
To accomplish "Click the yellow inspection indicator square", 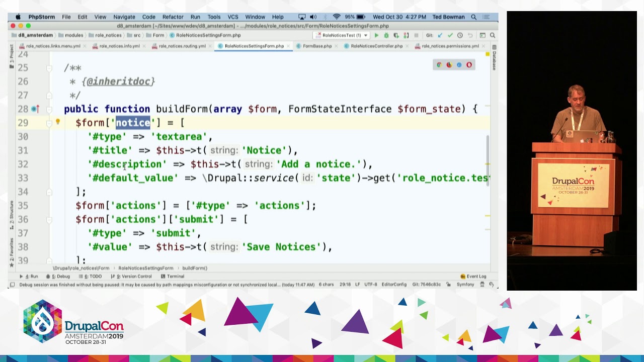I will pyautogui.click(x=488, y=54).
